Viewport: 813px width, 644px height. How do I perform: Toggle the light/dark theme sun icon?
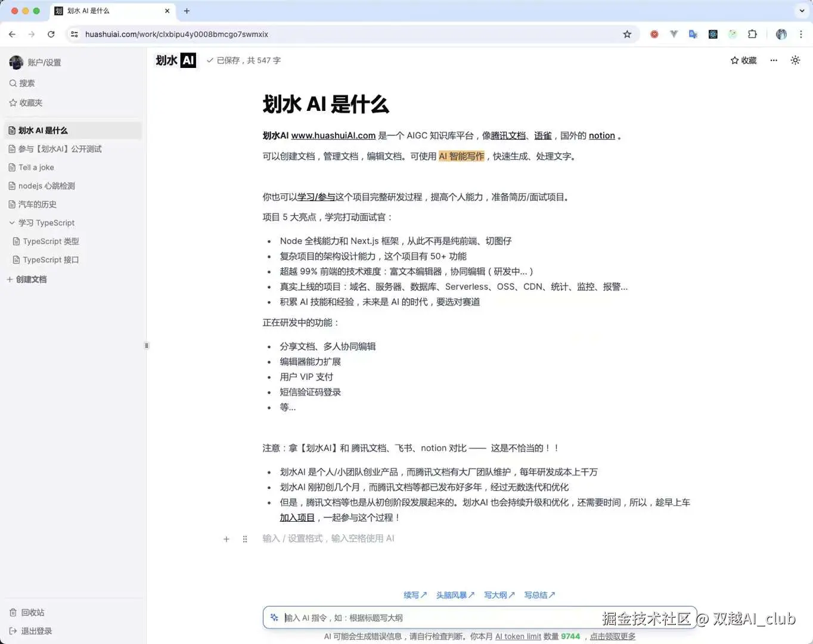[795, 60]
